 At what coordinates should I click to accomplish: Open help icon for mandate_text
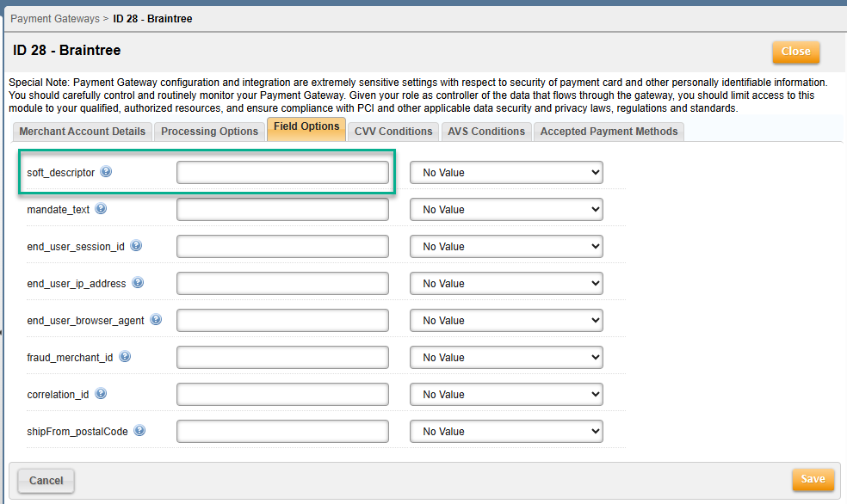[101, 209]
